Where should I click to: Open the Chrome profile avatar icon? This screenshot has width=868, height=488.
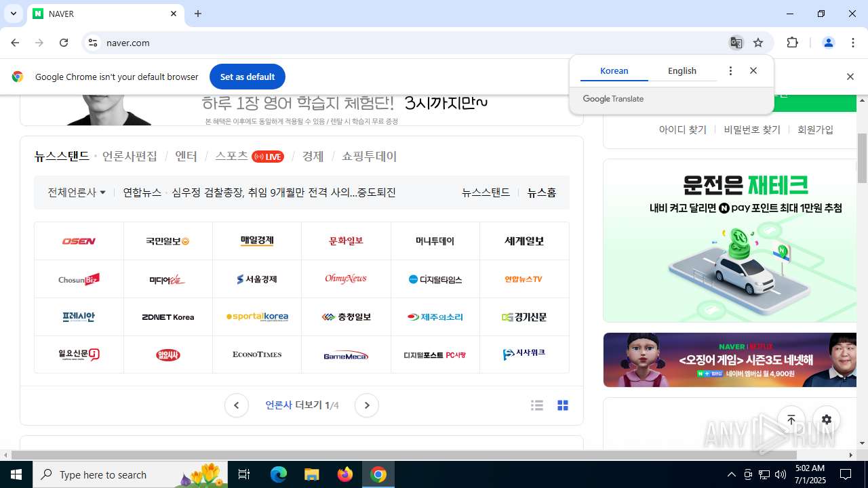[828, 43]
